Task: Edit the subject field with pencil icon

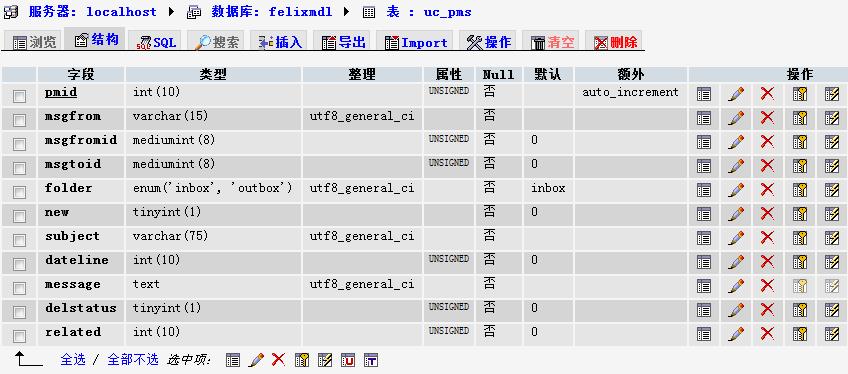Action: [x=736, y=238]
